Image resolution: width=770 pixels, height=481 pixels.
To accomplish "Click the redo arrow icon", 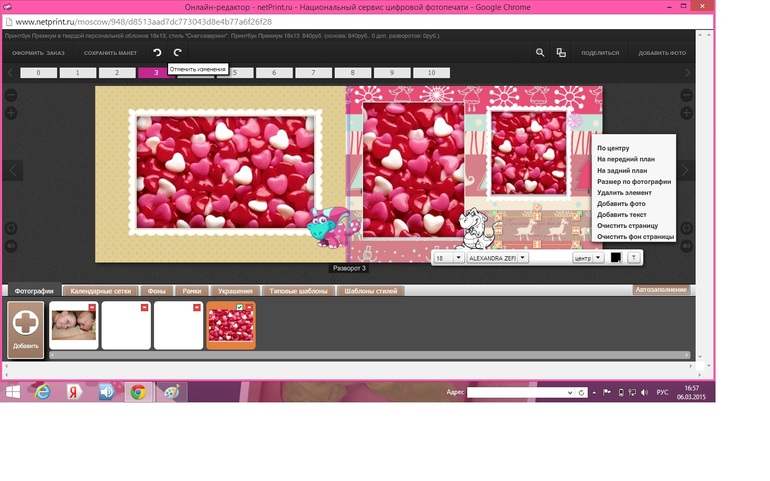I will click(177, 52).
